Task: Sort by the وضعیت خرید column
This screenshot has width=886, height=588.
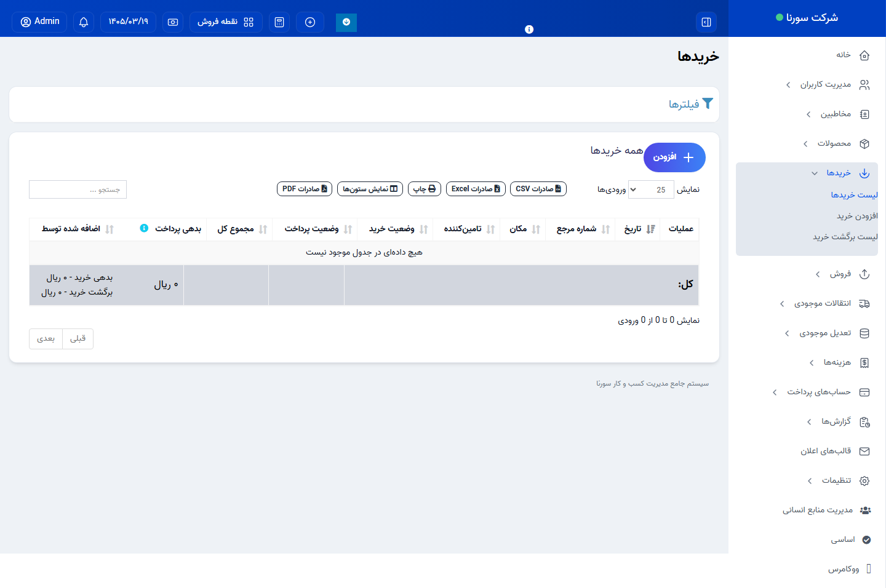Action: [x=396, y=229]
